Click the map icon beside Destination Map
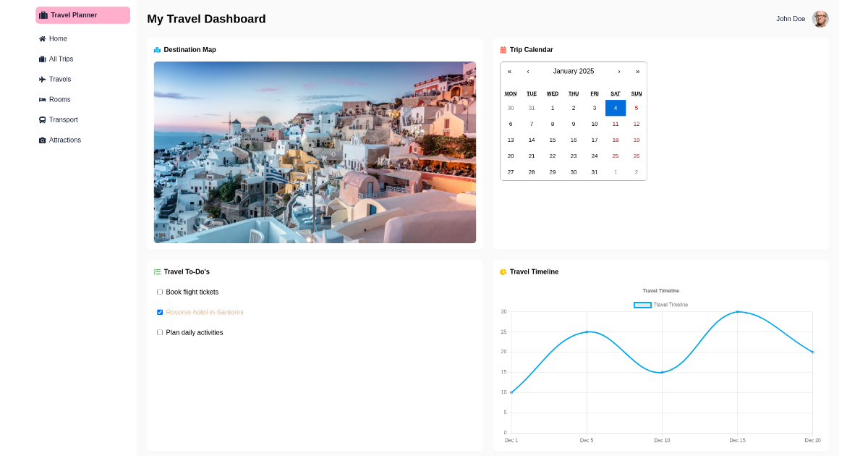 pos(158,49)
